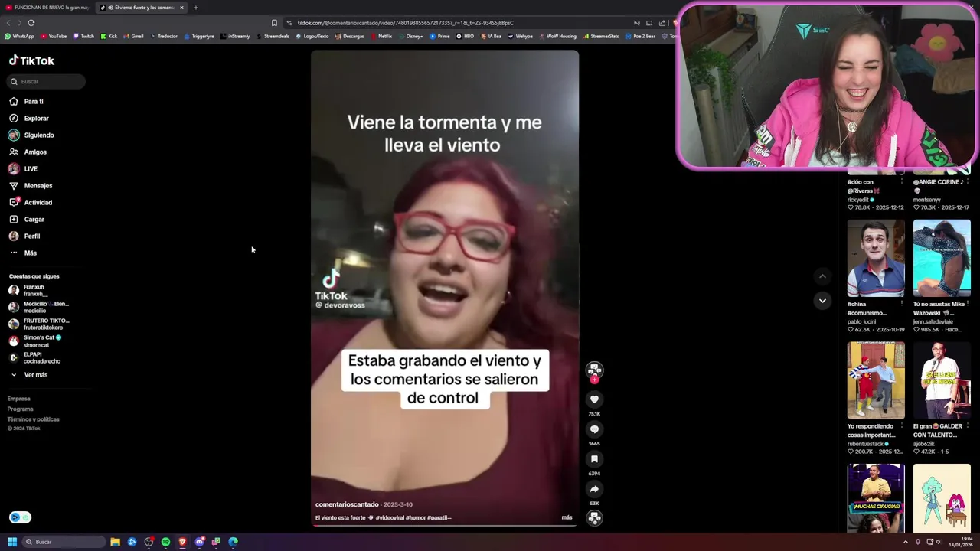Open Yo respondiendo cosas important video
Viewport: 980px width, 551px height.
click(x=876, y=380)
